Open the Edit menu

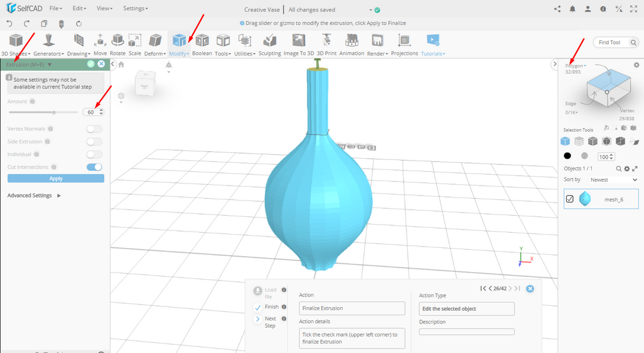(x=79, y=8)
